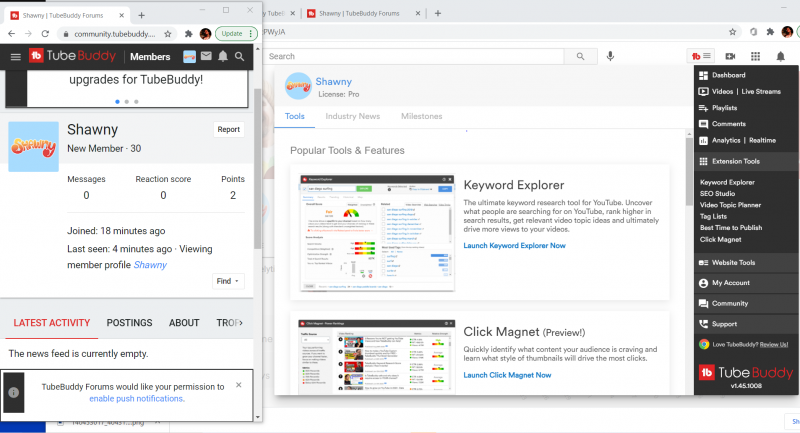This screenshot has width=800, height=433.
Task: Open the forum hamburger menu
Action: (x=15, y=57)
